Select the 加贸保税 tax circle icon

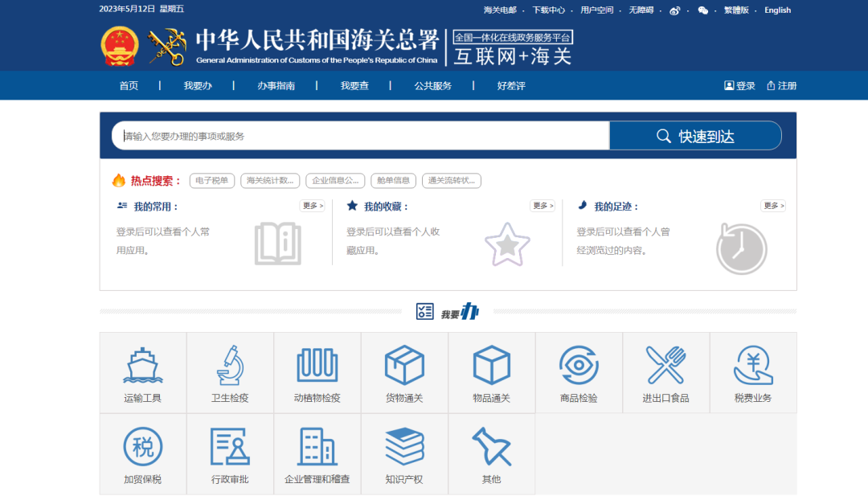143,446
